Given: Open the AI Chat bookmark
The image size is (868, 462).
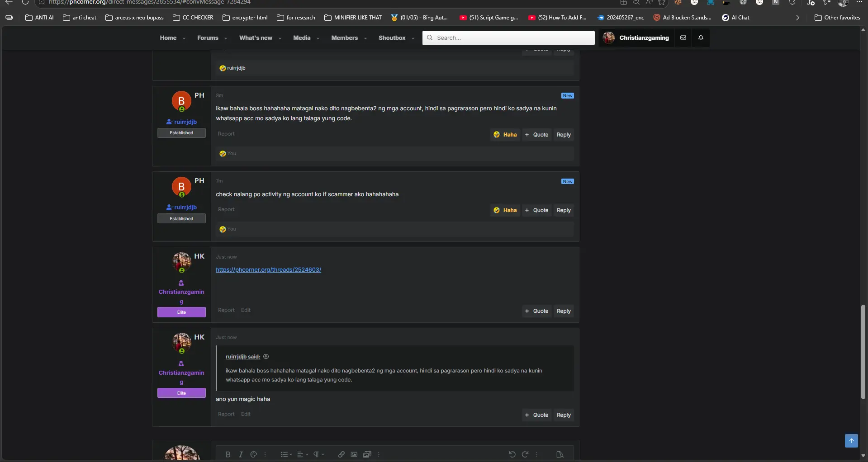Looking at the screenshot, I should coord(735,18).
